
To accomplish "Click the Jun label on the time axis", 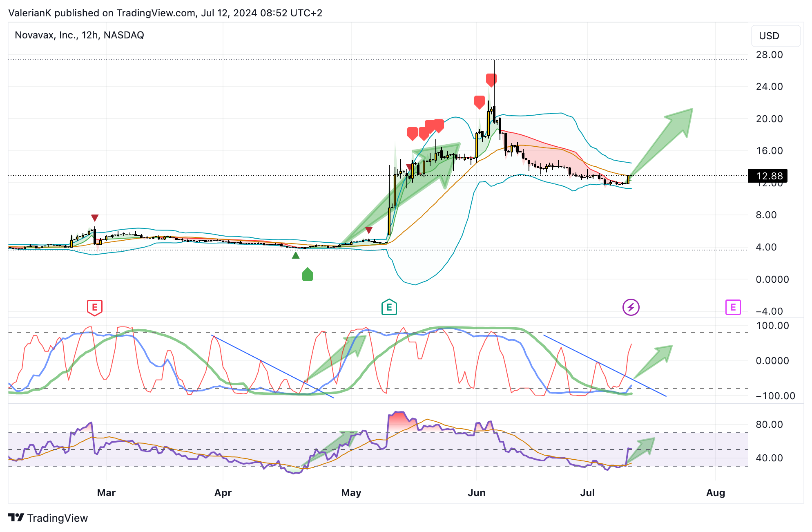I will coord(477,493).
